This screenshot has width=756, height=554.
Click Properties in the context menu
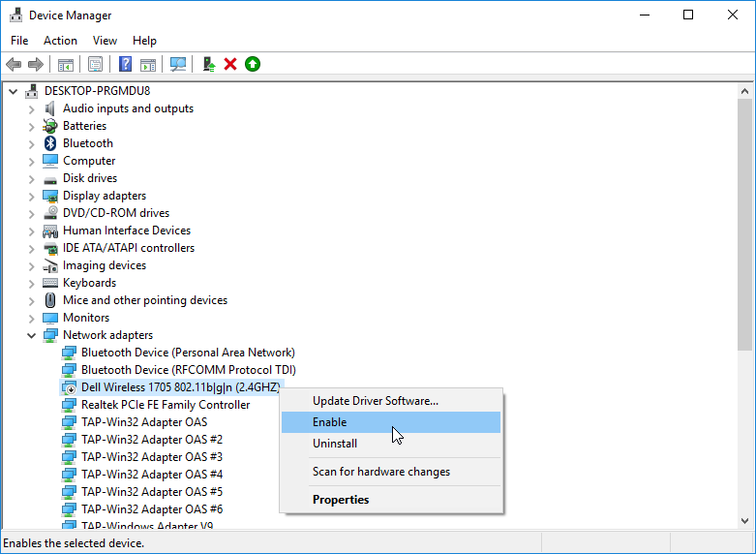point(341,500)
